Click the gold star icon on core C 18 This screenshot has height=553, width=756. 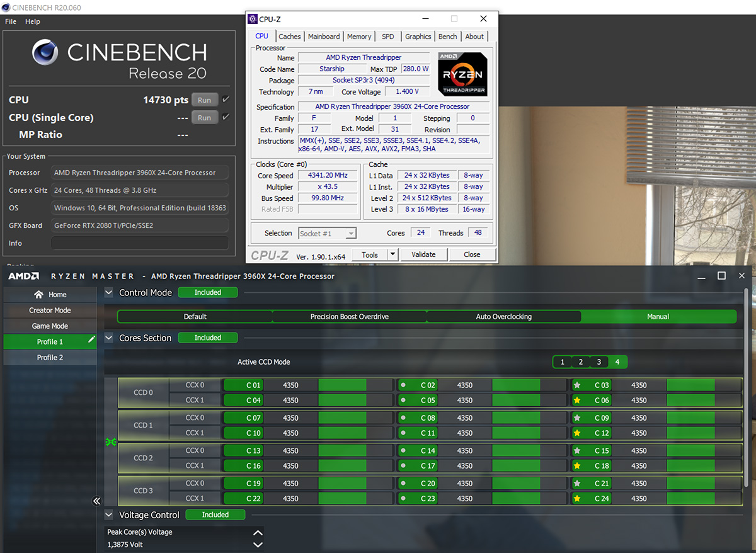576,465
